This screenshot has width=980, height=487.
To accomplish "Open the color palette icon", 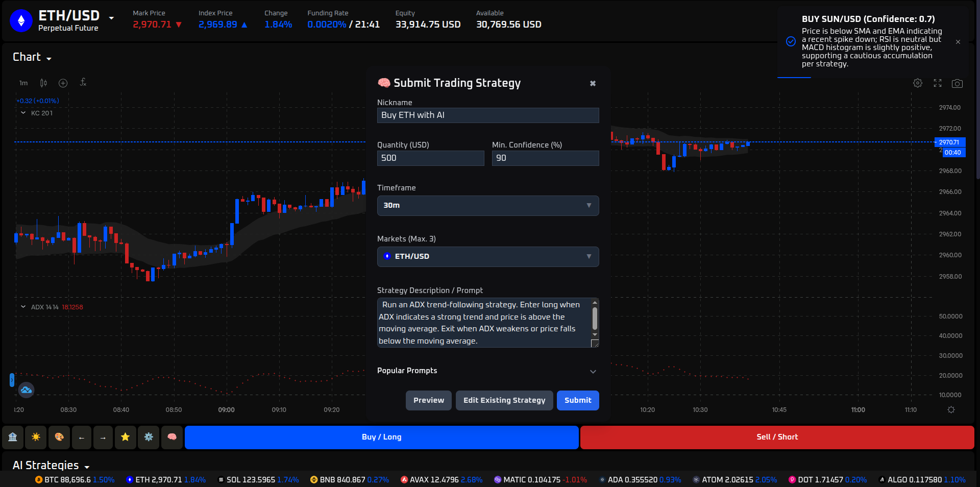I will 59,437.
